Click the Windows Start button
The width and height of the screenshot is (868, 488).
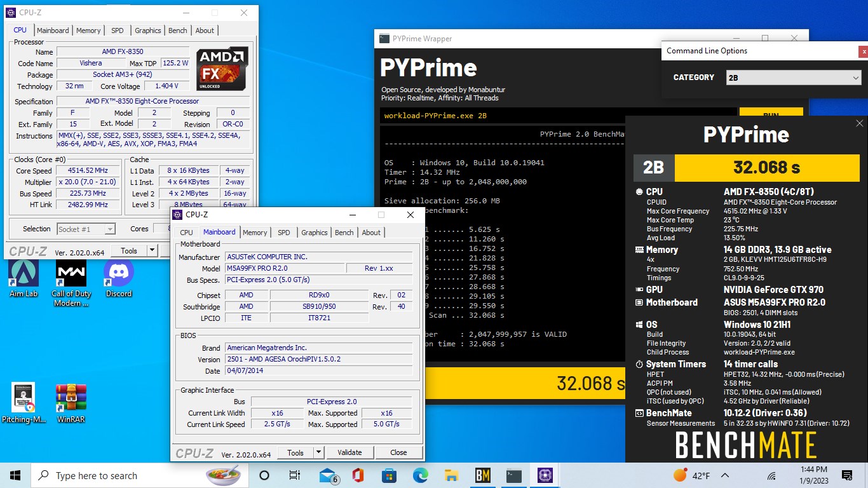pos(15,475)
